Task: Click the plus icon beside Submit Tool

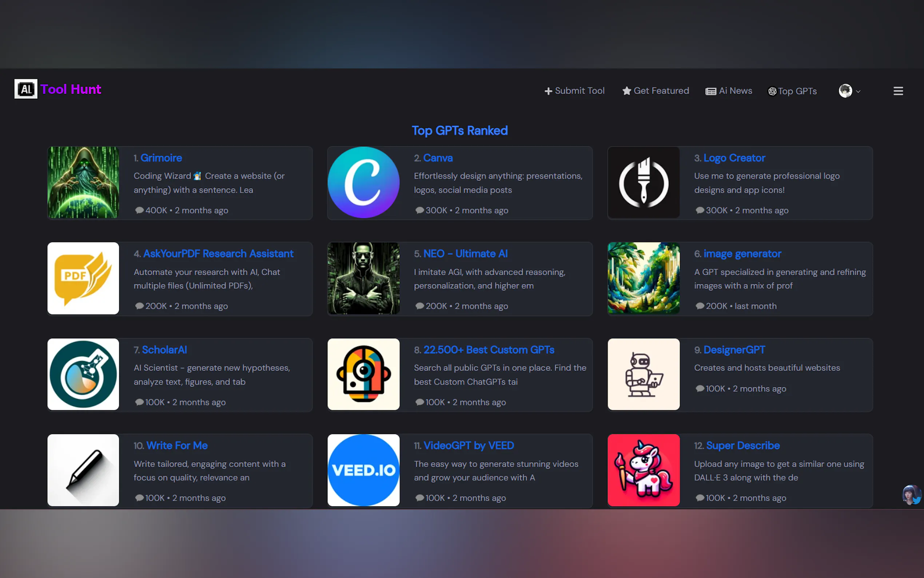Action: (549, 91)
